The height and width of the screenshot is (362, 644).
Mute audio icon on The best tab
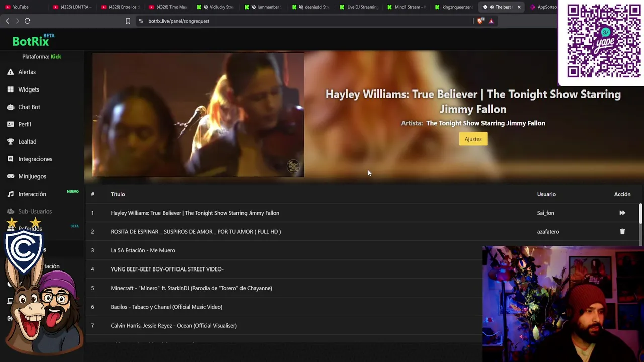tap(491, 7)
